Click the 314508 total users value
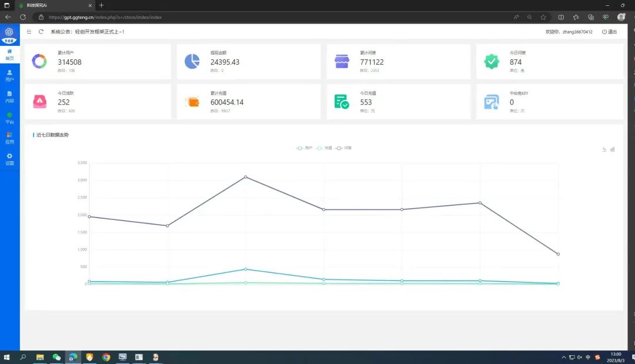Image resolution: width=635 pixels, height=364 pixels. [69, 62]
